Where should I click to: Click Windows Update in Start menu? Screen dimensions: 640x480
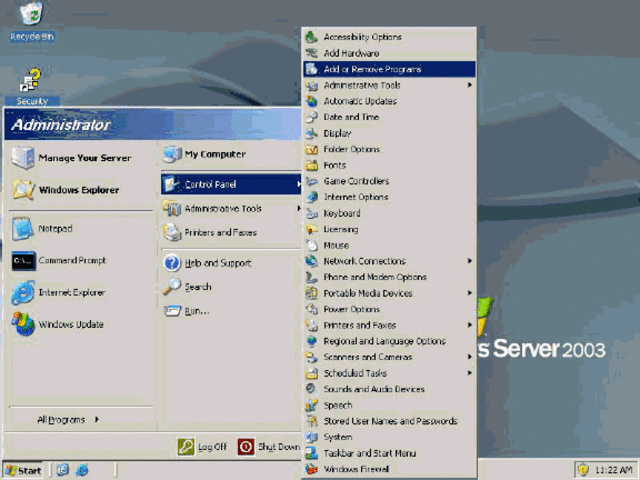tap(81, 324)
